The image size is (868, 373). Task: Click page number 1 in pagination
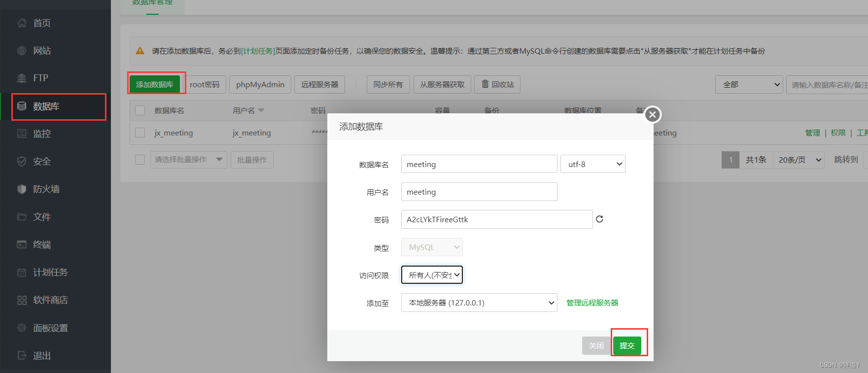[730, 160]
